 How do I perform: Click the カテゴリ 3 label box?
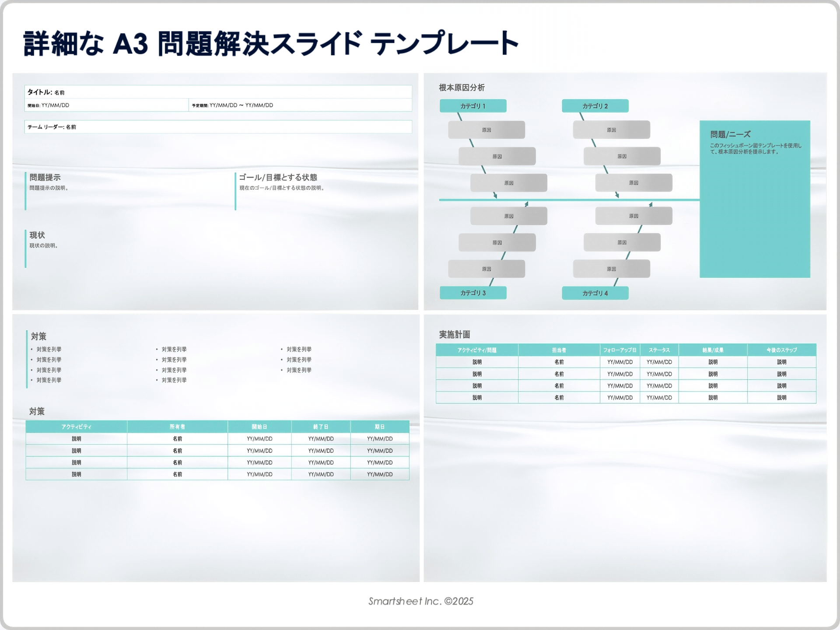coord(472,293)
